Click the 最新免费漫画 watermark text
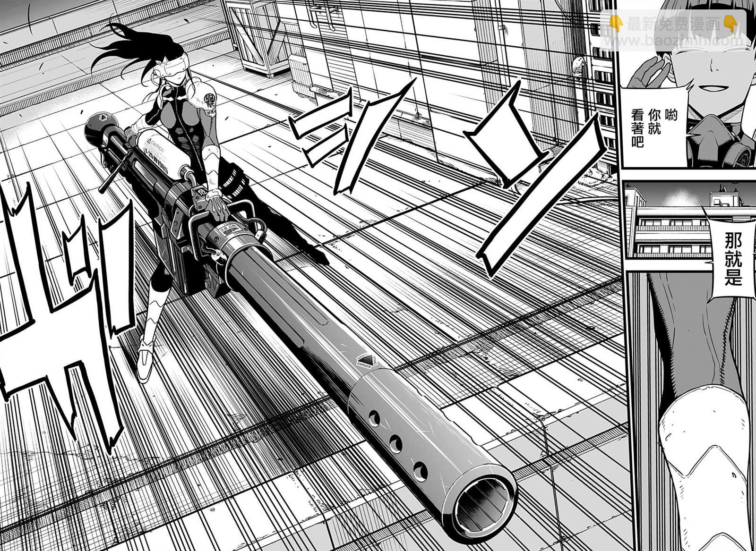The width and height of the screenshot is (756, 551). (673, 24)
